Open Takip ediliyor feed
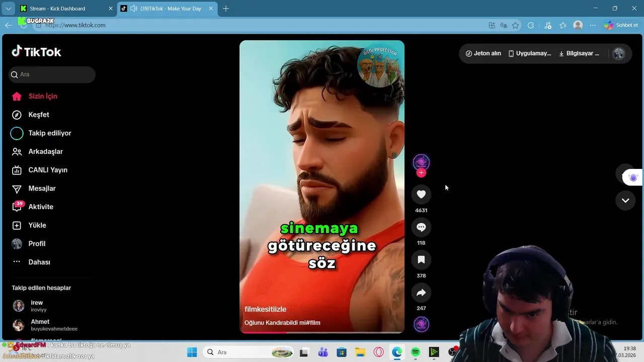Image resolution: width=644 pixels, height=362 pixels. (49, 133)
